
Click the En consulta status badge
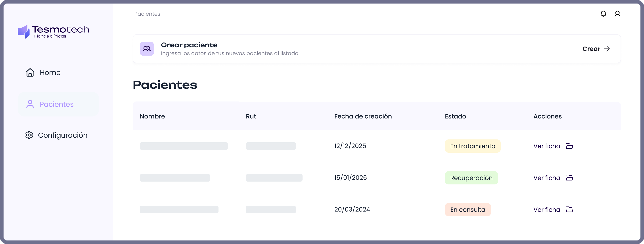click(x=468, y=210)
